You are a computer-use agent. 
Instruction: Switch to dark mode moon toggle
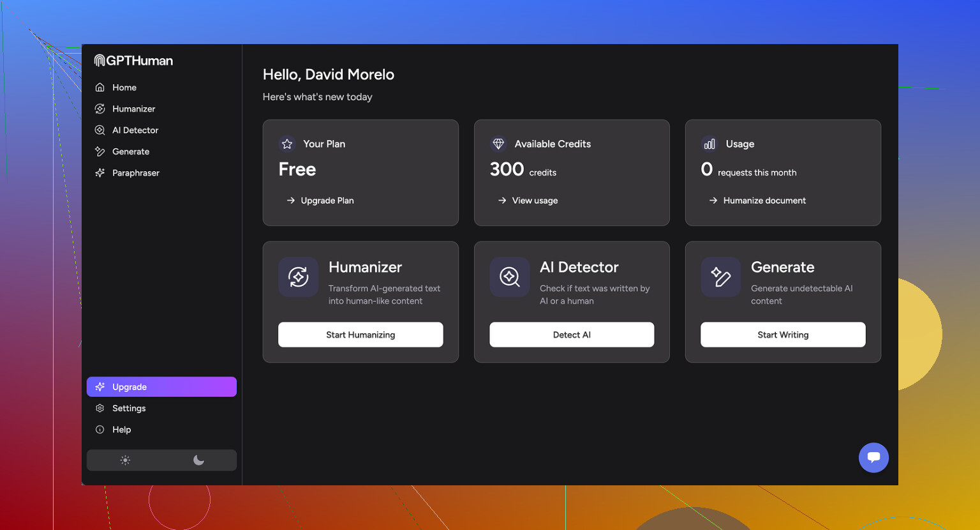(x=198, y=460)
